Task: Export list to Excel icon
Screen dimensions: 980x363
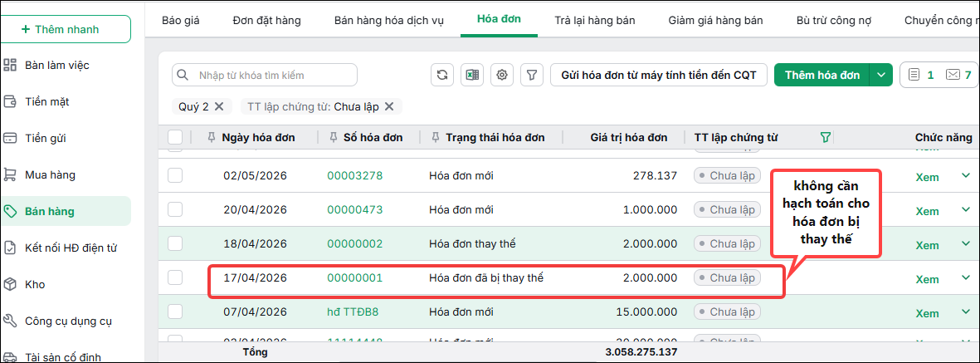Action: click(x=472, y=75)
